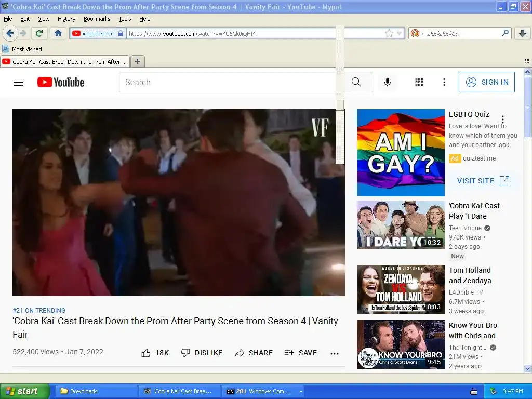Click the video player to pause
The width and height of the screenshot is (532, 399).
click(x=179, y=203)
